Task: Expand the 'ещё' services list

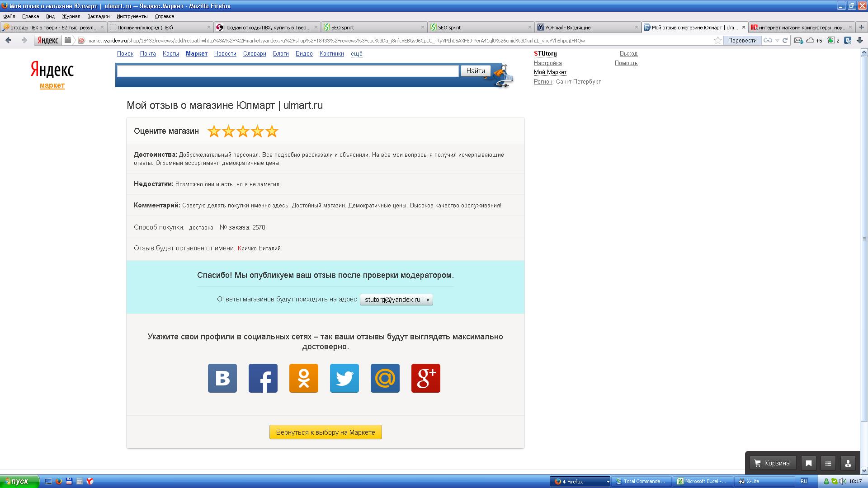Action: coord(356,54)
